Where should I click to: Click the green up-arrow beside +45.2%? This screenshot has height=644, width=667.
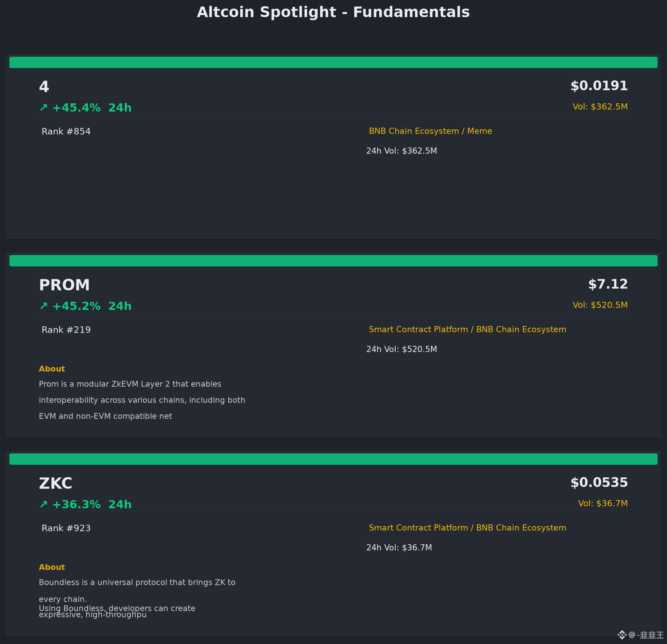(44, 306)
